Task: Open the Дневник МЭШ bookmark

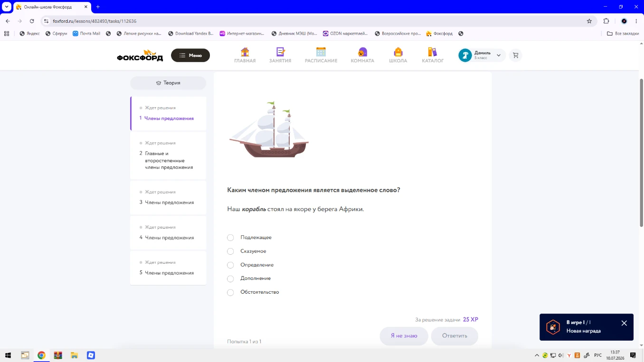Action: pos(294,34)
